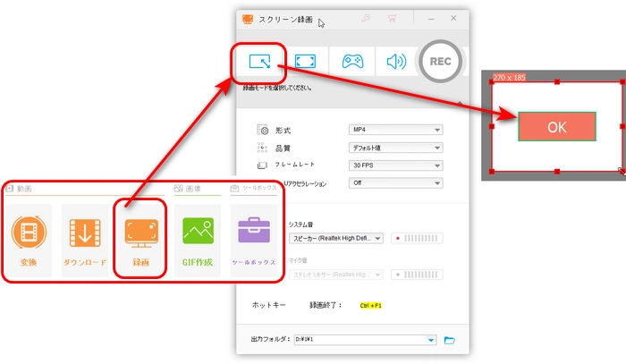Open the GIF作成 tile
This screenshot has width=626, height=364.
click(x=198, y=240)
